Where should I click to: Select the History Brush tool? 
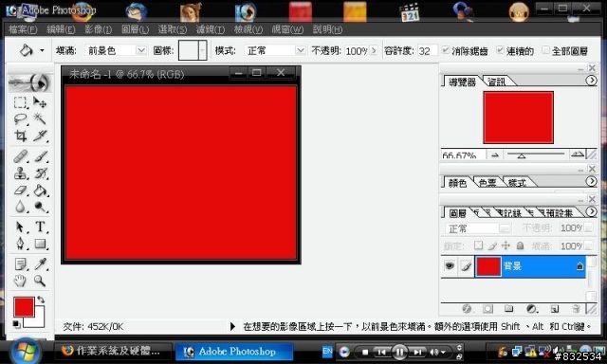[x=40, y=173]
